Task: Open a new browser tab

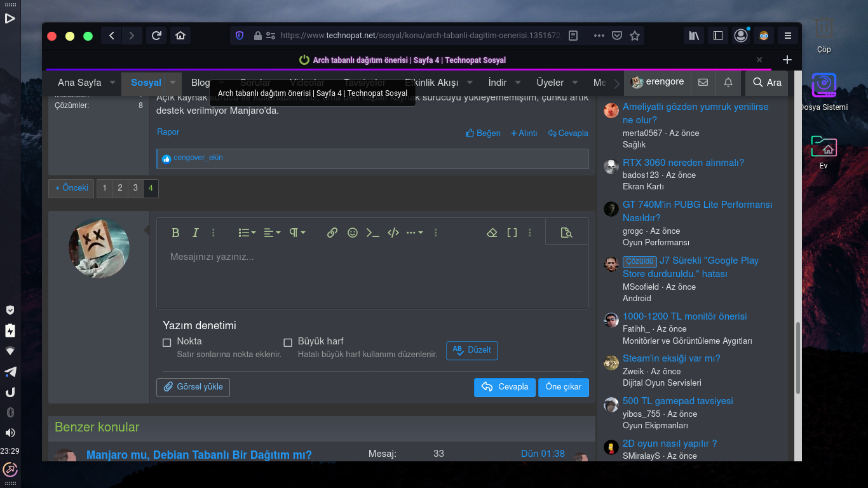Action: tap(787, 60)
